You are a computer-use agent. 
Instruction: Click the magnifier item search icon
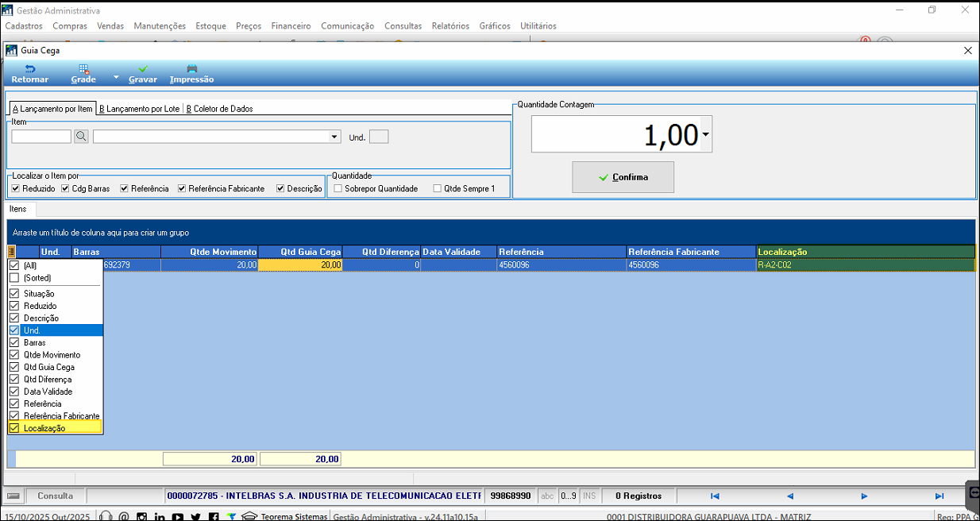pos(81,137)
